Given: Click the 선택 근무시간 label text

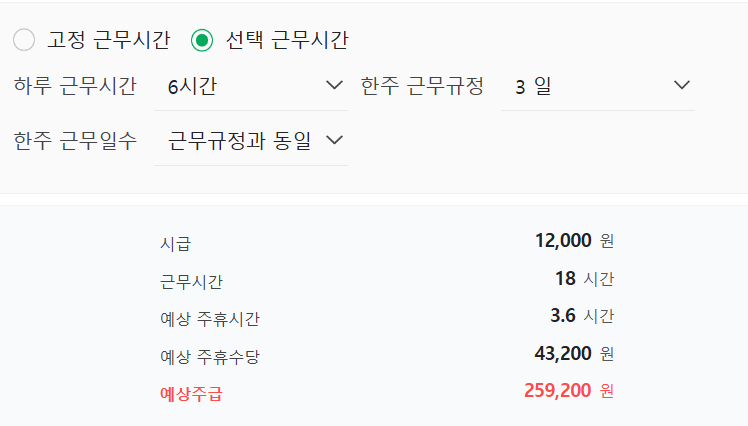Looking at the screenshot, I should click(x=287, y=40).
